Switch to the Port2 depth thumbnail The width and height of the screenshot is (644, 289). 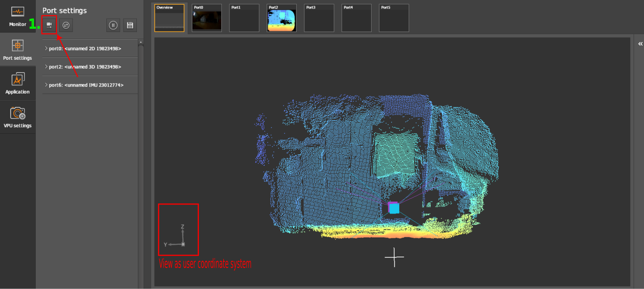tap(281, 18)
